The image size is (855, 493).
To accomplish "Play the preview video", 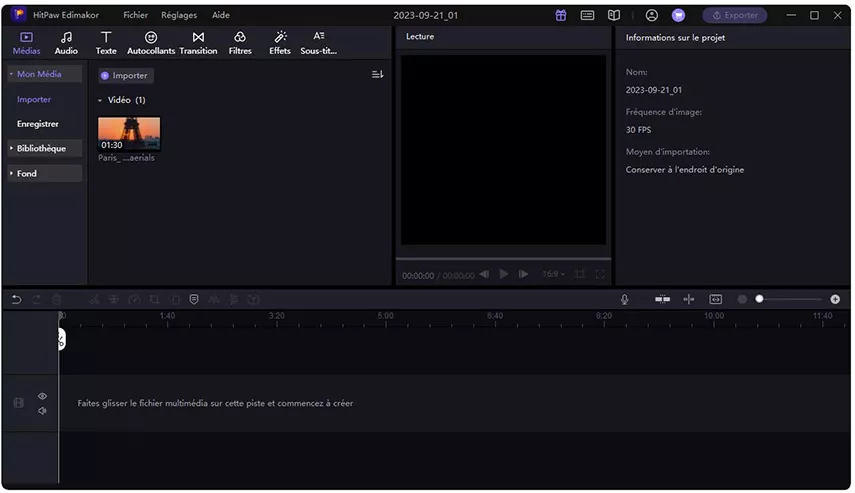I will tap(504, 274).
